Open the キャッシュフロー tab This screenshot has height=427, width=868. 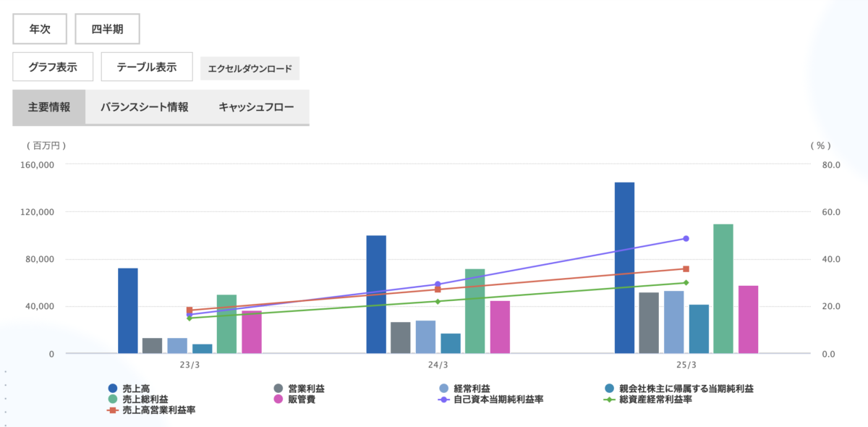pyautogui.click(x=257, y=107)
